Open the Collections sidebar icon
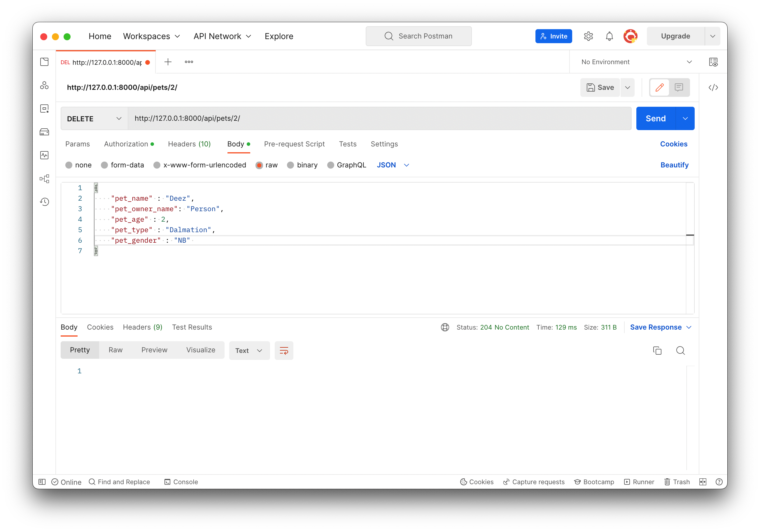 point(44,62)
